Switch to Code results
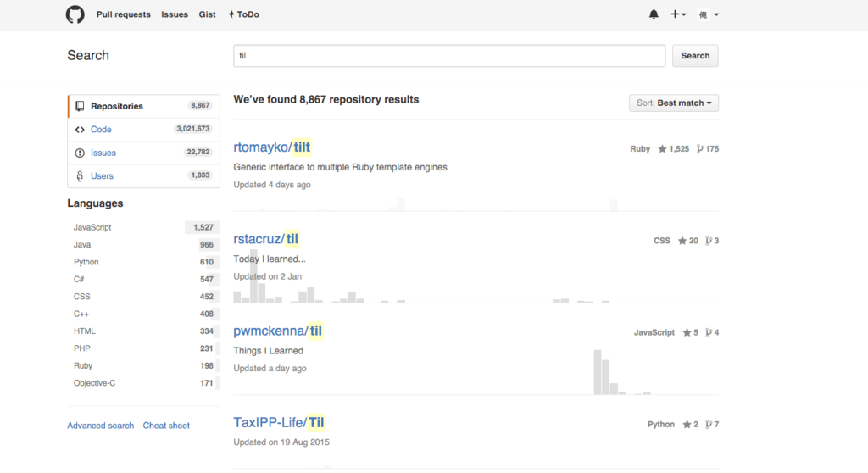868x473 pixels. 144,129
